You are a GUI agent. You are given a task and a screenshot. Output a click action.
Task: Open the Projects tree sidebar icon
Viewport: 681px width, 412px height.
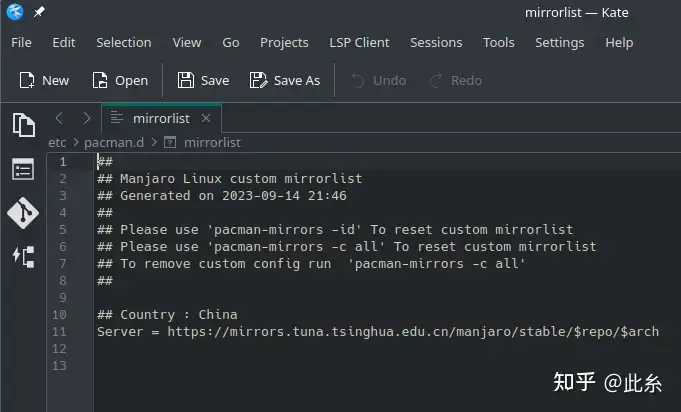(23, 255)
